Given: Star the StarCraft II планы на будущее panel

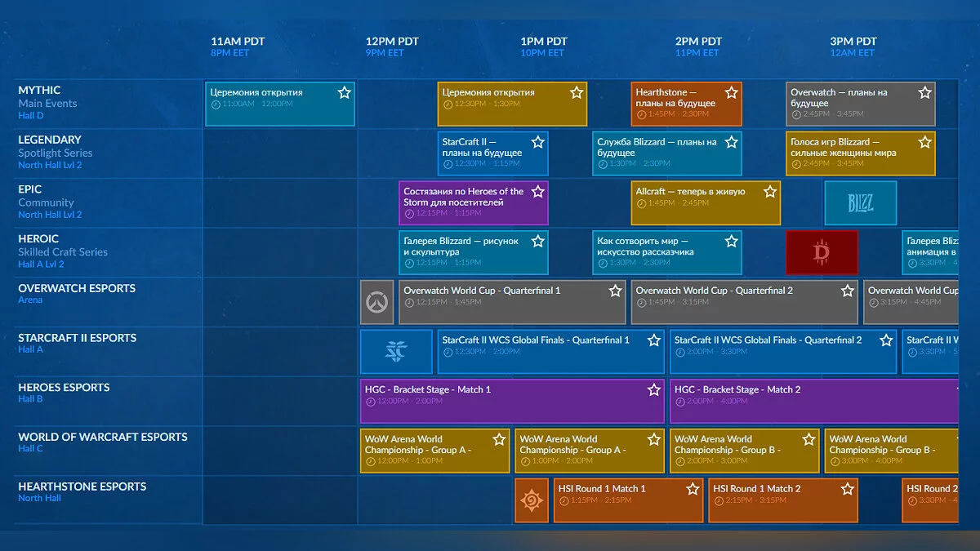Looking at the screenshot, I should pos(538,142).
